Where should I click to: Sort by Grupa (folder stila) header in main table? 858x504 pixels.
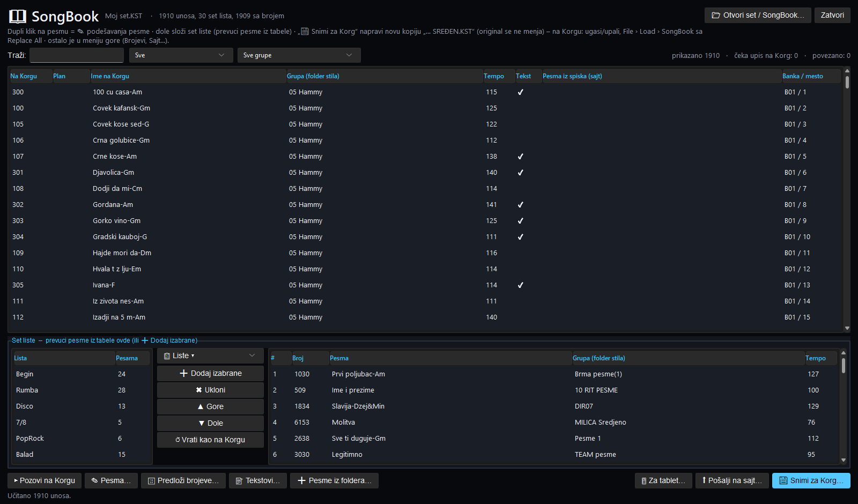384,76
